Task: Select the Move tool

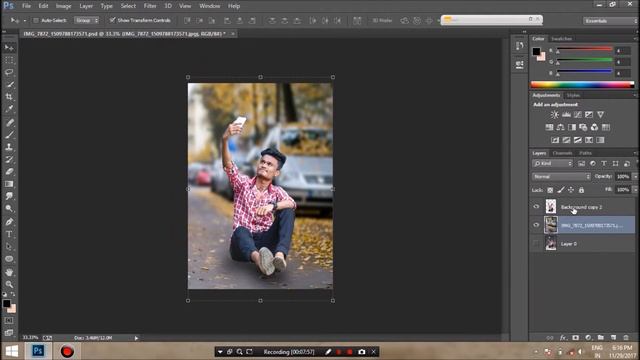Action: 9,48
